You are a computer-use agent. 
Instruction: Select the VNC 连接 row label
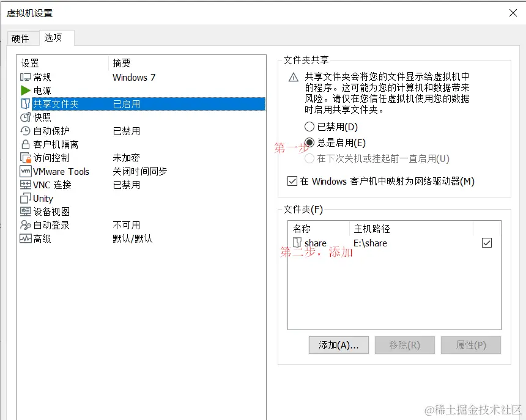(52, 185)
